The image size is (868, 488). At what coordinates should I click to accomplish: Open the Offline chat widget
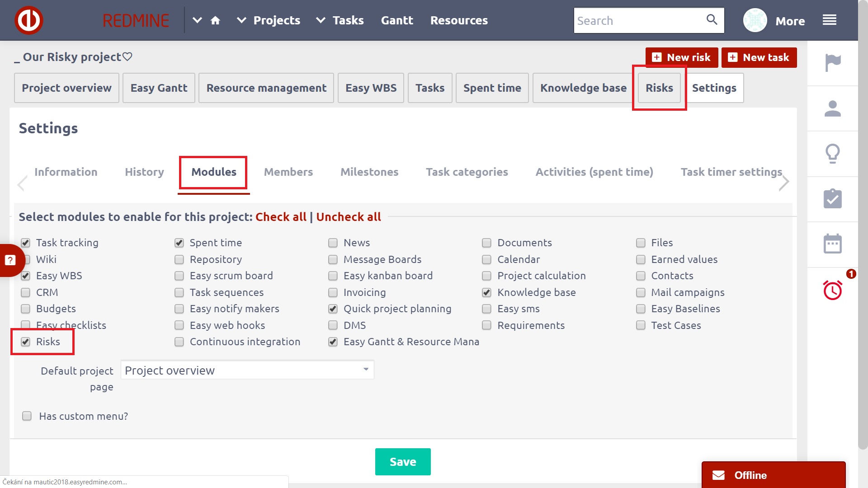pos(774,475)
